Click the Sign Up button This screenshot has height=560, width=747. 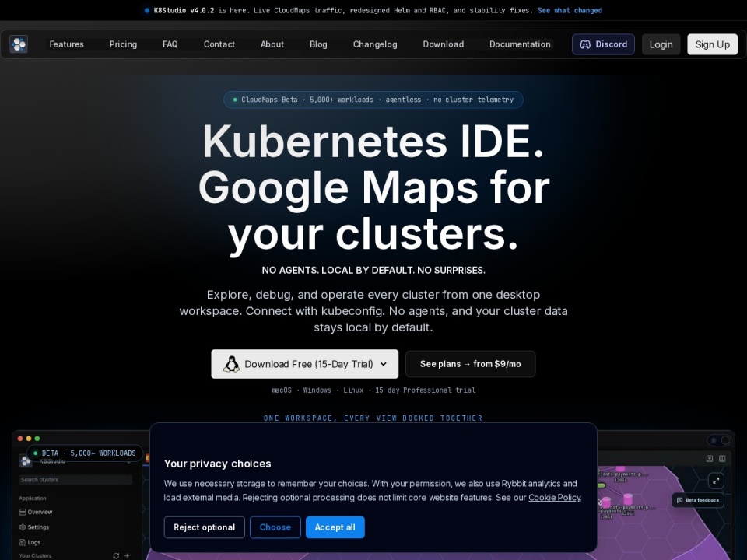(x=712, y=44)
